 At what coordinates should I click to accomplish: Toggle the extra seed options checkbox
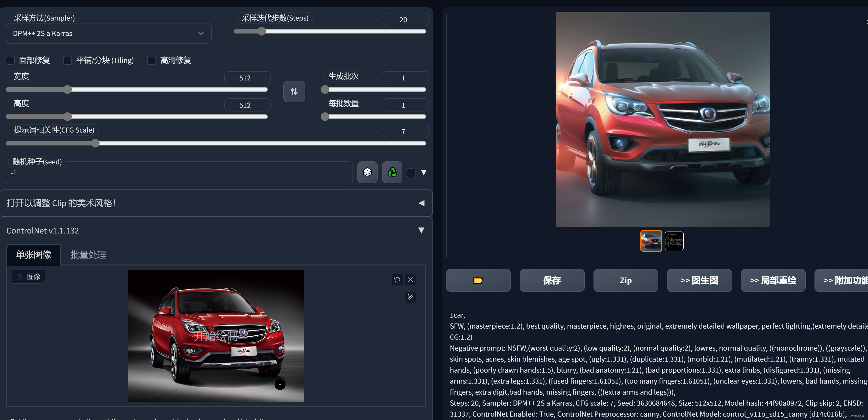(x=411, y=173)
